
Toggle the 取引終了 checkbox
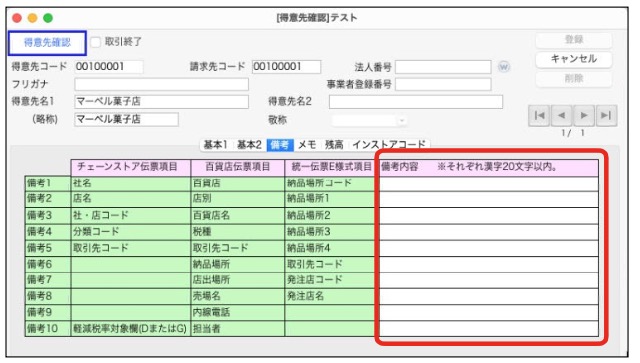(95, 42)
